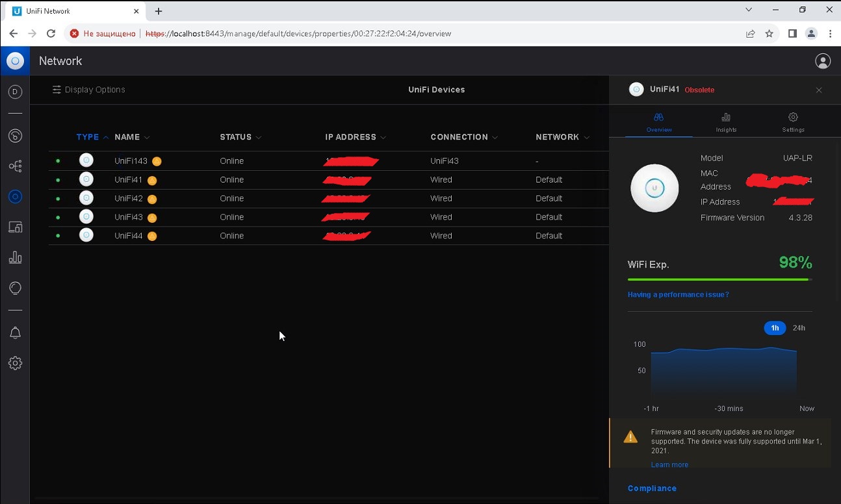
Task: Open the CONNECTION column dropdown
Action: 495,138
